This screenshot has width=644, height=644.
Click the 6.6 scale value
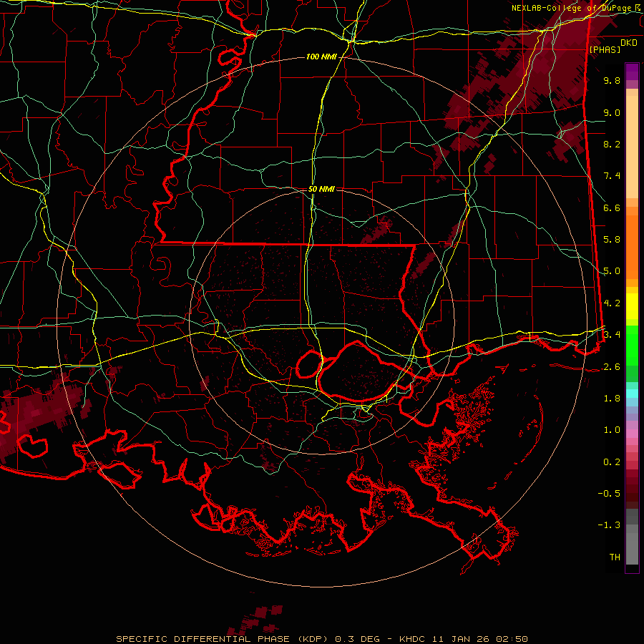612,208
